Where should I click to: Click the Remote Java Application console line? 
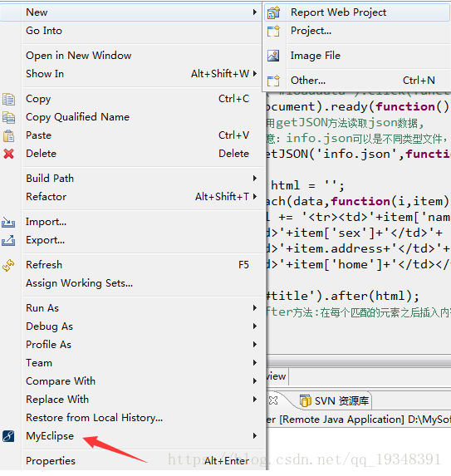point(359,420)
